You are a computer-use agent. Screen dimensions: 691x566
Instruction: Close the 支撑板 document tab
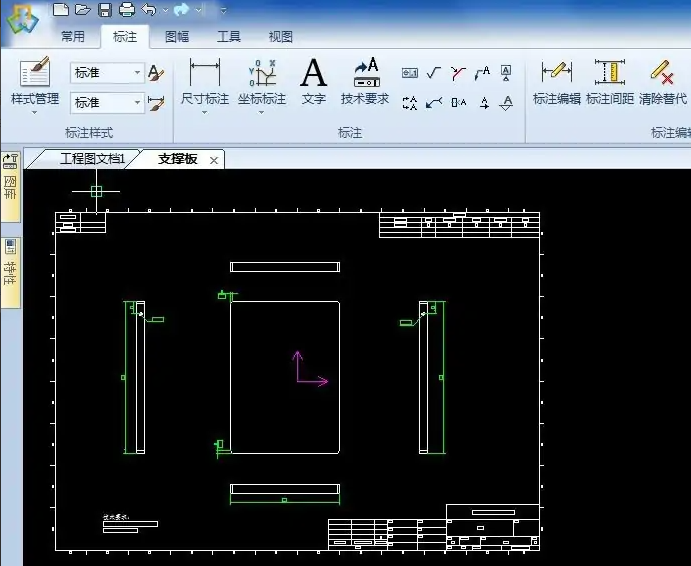pos(213,160)
